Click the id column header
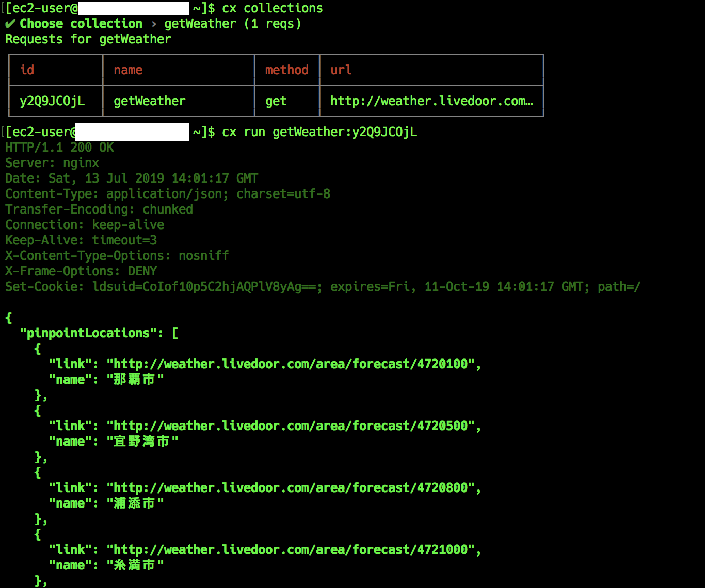The width and height of the screenshot is (705, 588). [27, 70]
